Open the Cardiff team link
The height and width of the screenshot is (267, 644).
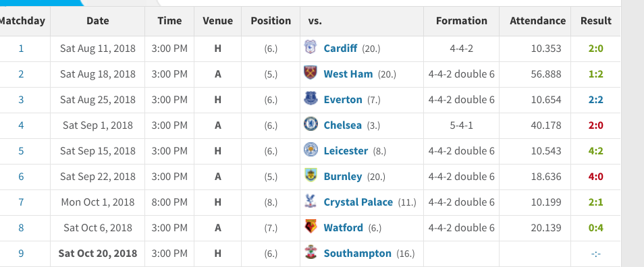[x=340, y=49]
